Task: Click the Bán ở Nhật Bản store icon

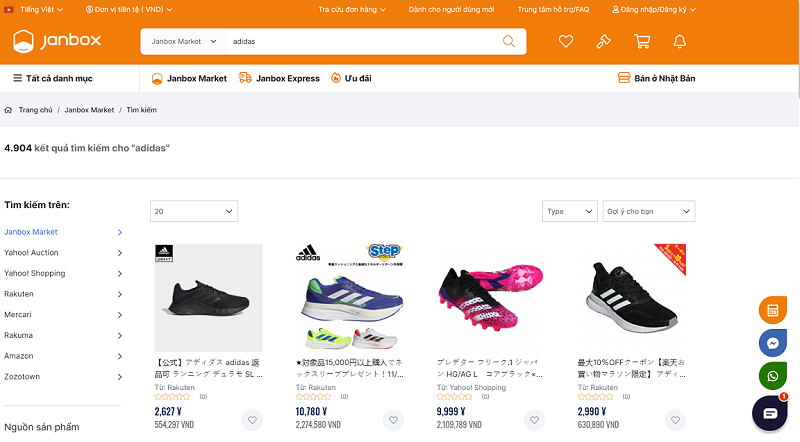Action: point(623,78)
